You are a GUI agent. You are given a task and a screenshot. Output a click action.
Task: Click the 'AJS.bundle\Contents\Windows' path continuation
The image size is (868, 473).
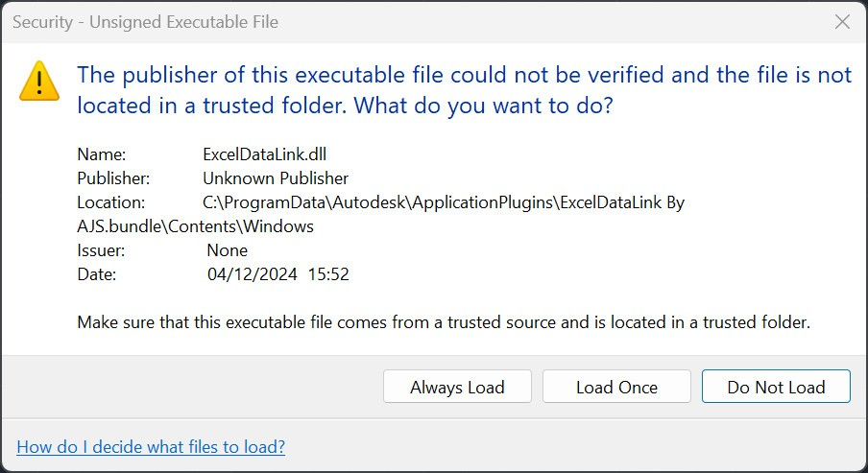point(196,226)
